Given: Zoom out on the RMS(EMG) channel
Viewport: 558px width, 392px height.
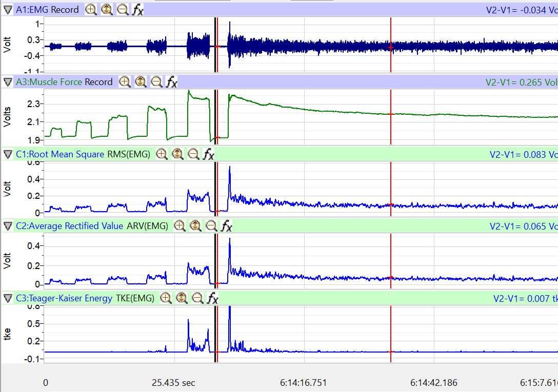Looking at the screenshot, I should point(192,155).
